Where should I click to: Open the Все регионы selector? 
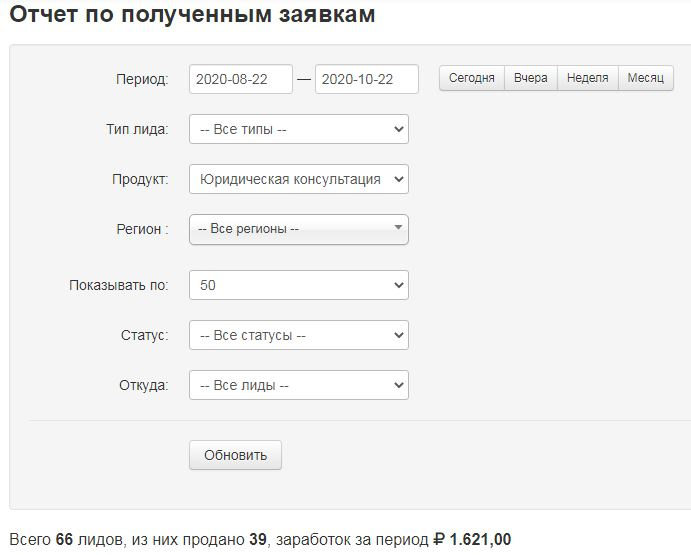(298, 229)
